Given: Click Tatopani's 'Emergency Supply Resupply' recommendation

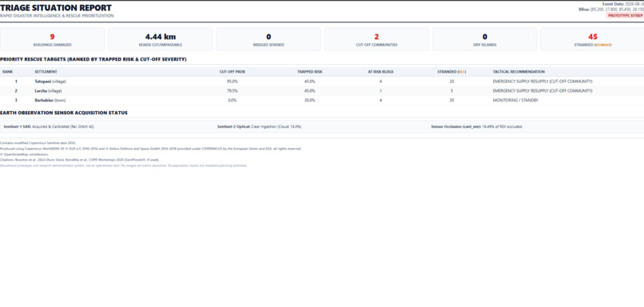Looking at the screenshot, I should click(x=543, y=82).
